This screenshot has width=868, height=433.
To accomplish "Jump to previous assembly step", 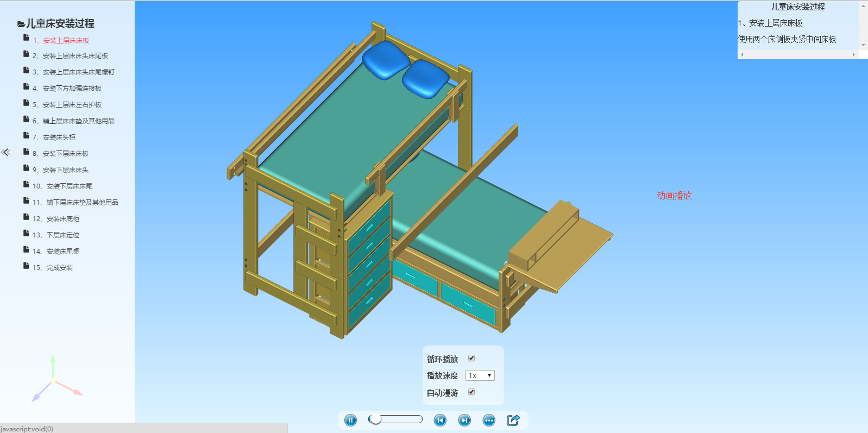I will point(440,420).
